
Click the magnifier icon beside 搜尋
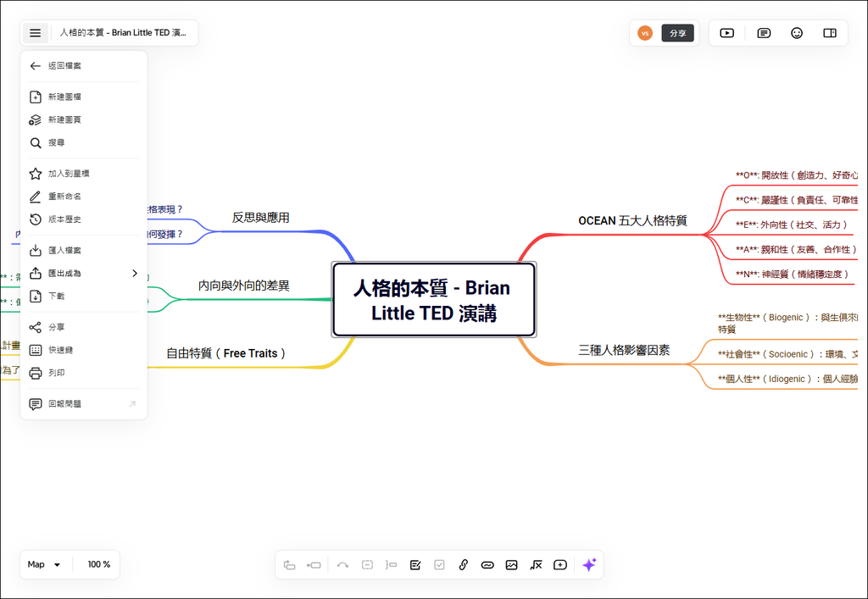pyautogui.click(x=36, y=142)
